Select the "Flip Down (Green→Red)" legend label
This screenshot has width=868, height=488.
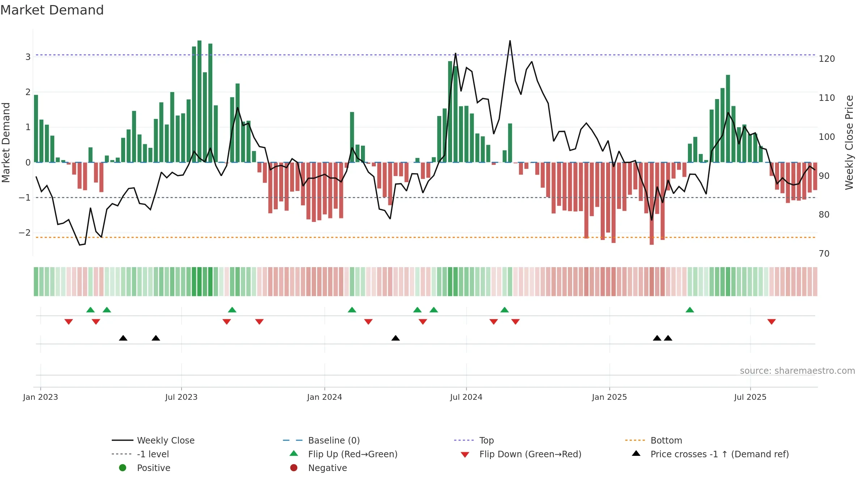click(x=530, y=454)
